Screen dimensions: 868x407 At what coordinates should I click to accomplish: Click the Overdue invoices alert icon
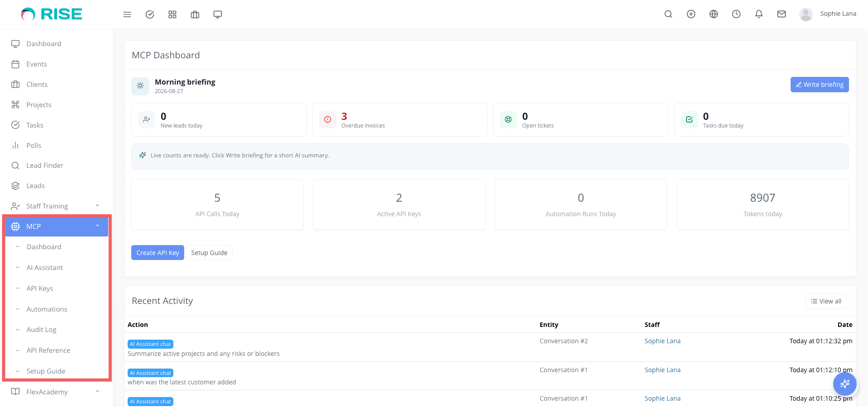point(328,120)
